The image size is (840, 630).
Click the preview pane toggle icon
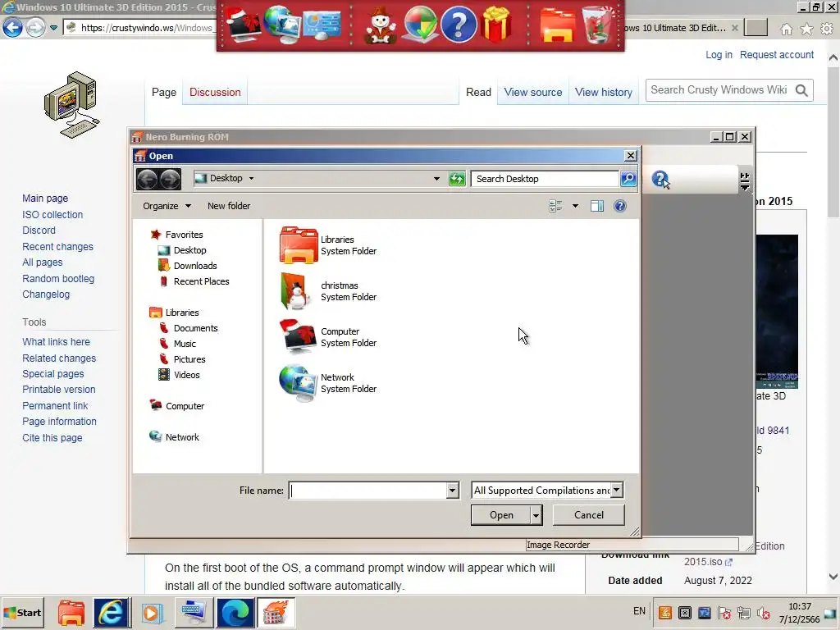click(x=597, y=206)
